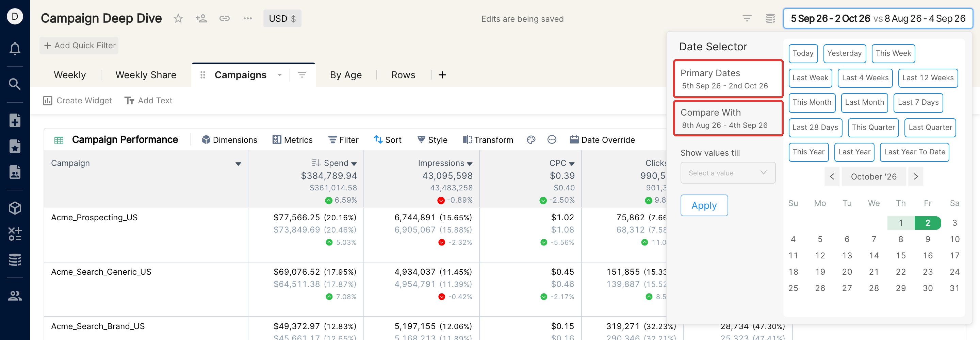Screen dimensions: 980x340
Task: Open the notifications bell in sidebar
Action: pos(15,48)
